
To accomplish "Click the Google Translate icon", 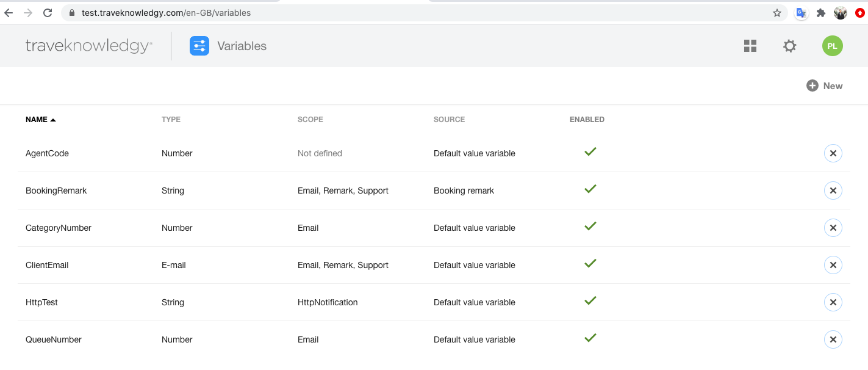I will [x=802, y=13].
